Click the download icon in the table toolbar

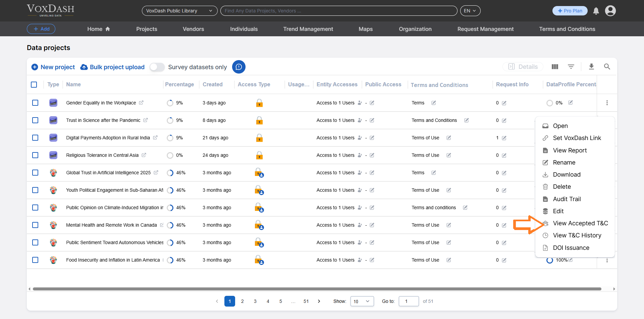[x=591, y=66]
